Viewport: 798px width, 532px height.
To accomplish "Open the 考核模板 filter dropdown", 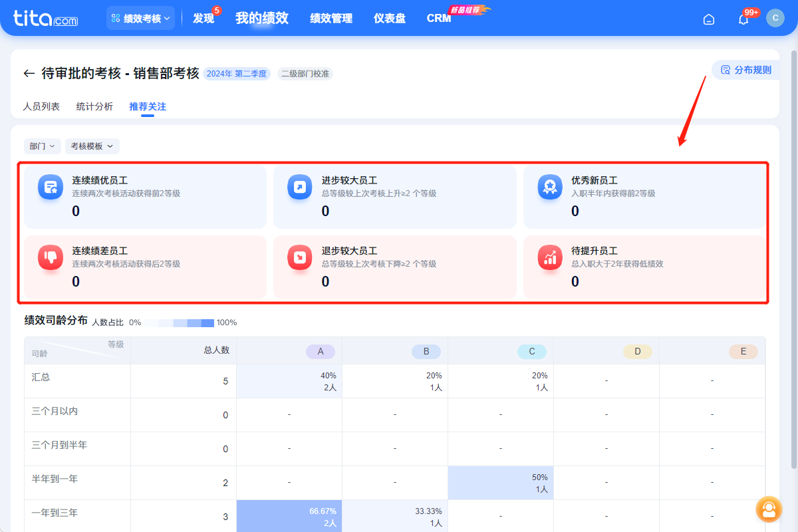I will point(92,146).
